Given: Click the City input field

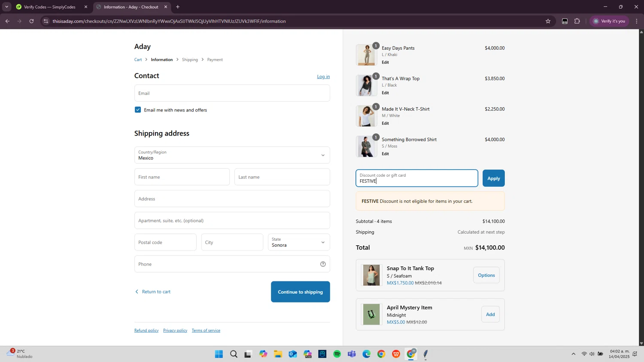Looking at the screenshot, I should coord(232,242).
